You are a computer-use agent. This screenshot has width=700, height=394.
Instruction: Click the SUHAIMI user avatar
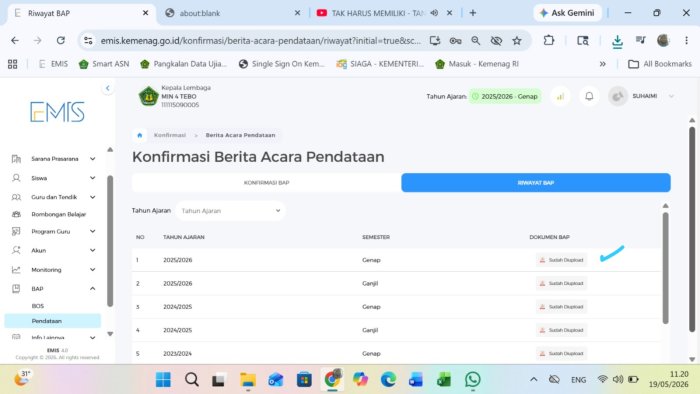tap(618, 96)
